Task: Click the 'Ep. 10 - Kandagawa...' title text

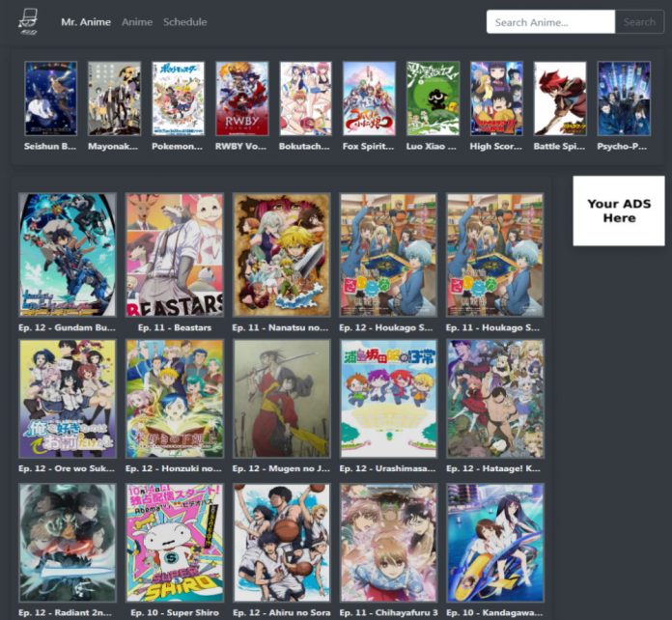Action: (x=494, y=612)
